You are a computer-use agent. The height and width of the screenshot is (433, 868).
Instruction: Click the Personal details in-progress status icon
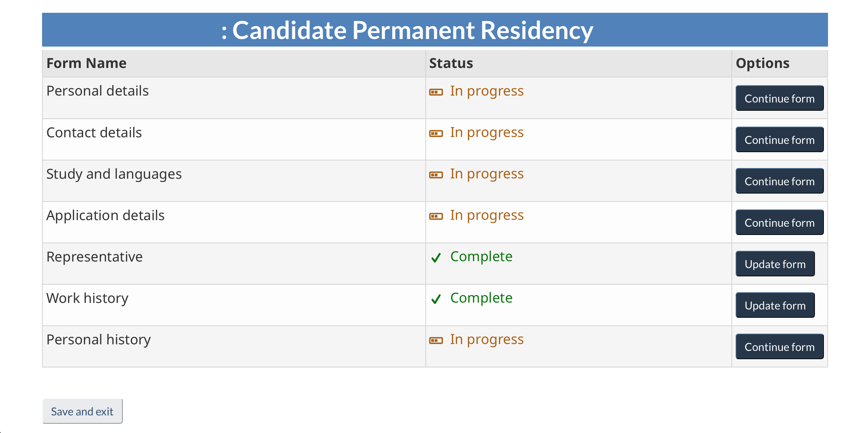(436, 92)
